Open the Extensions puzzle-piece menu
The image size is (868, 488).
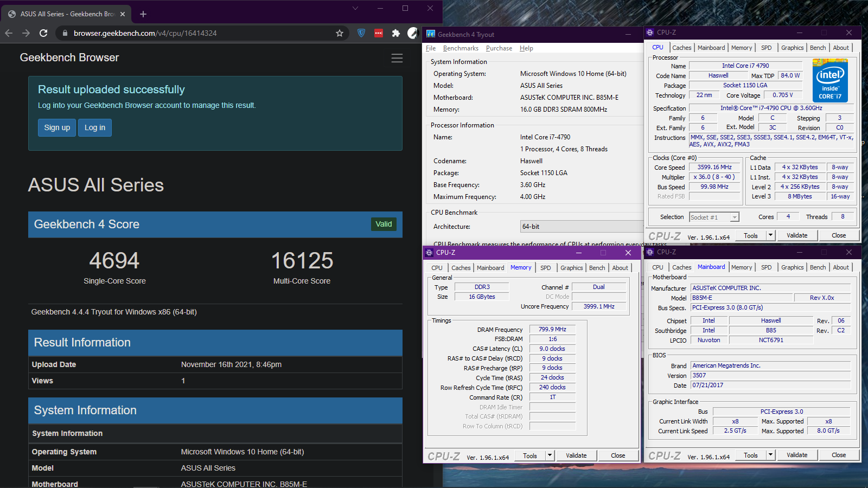coord(396,33)
